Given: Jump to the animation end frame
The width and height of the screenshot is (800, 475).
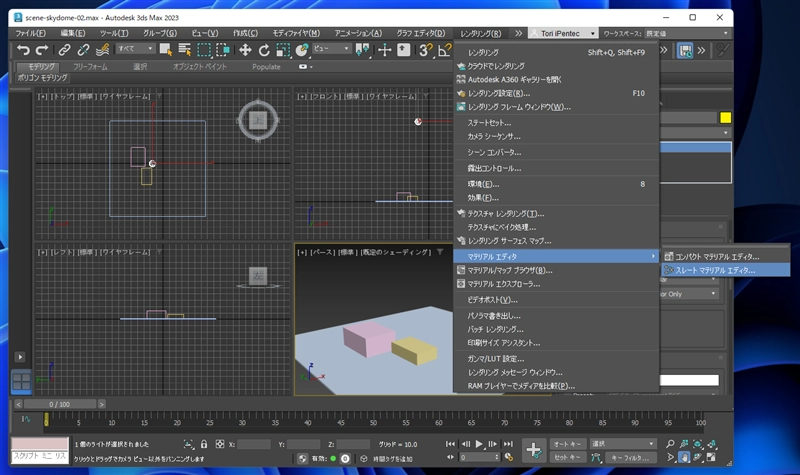Looking at the screenshot, I should (508, 444).
